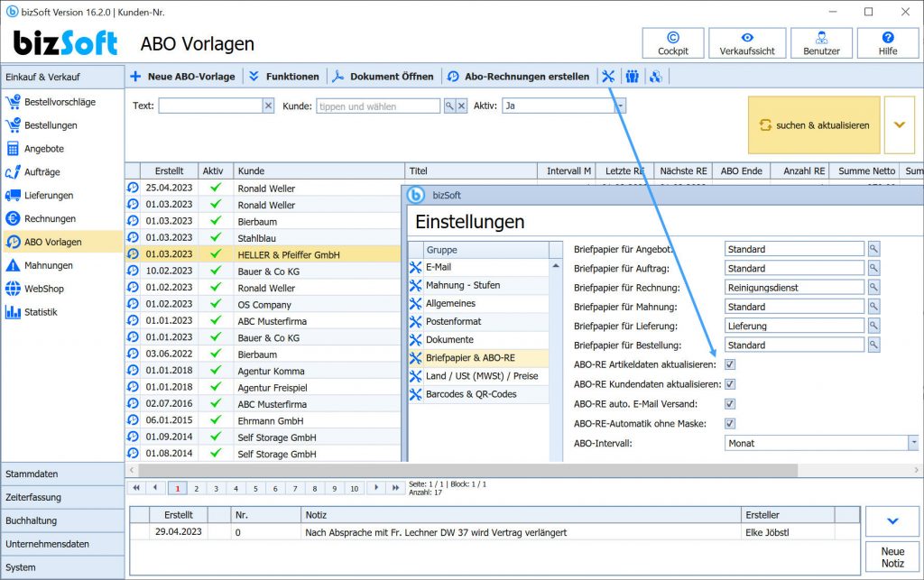Expand the notes panel chevron button
Viewport: 924px width, 580px height.
[892, 521]
